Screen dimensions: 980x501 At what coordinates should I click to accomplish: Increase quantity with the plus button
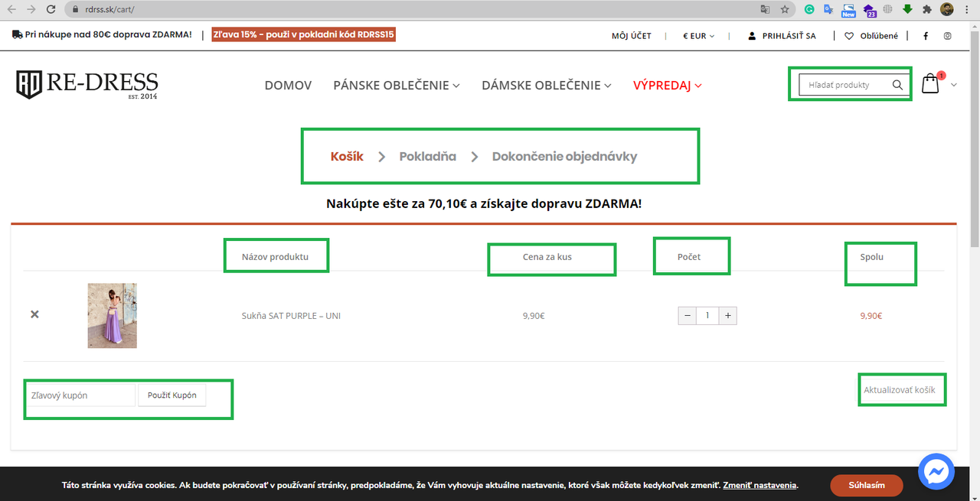727,315
